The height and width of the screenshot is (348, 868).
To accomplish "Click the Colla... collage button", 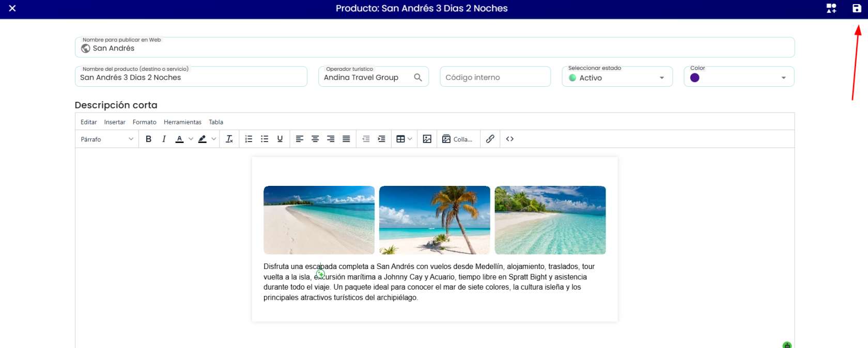I will (x=457, y=139).
